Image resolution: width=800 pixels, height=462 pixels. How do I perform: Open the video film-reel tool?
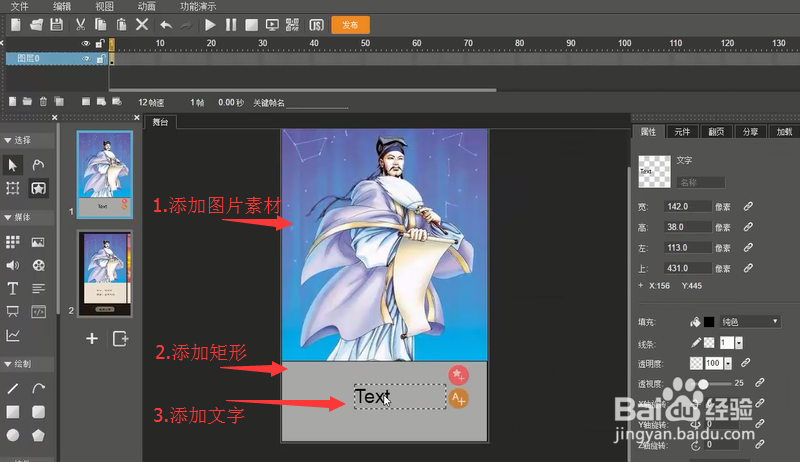tap(38, 265)
